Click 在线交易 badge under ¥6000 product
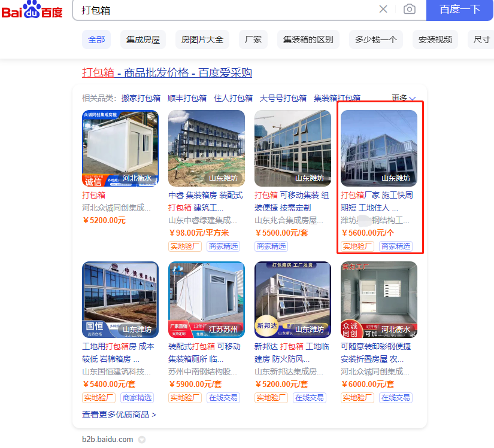 [396, 398]
